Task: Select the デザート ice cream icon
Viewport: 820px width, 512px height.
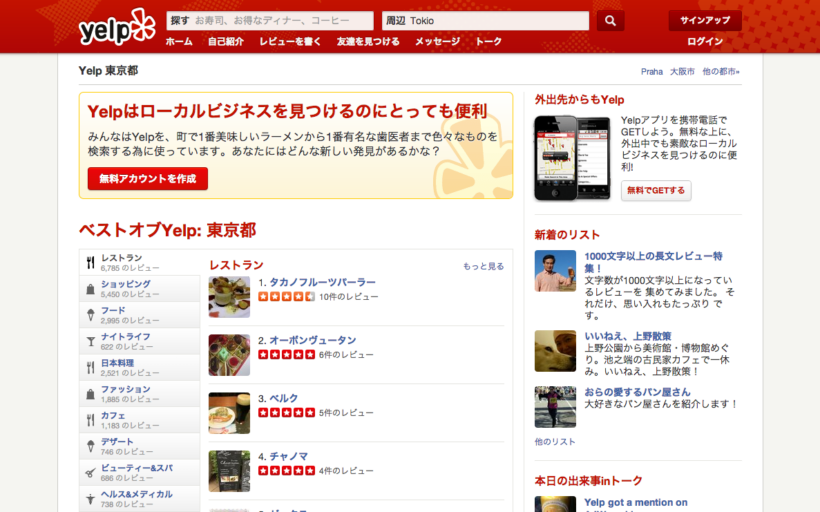Action: (x=90, y=446)
